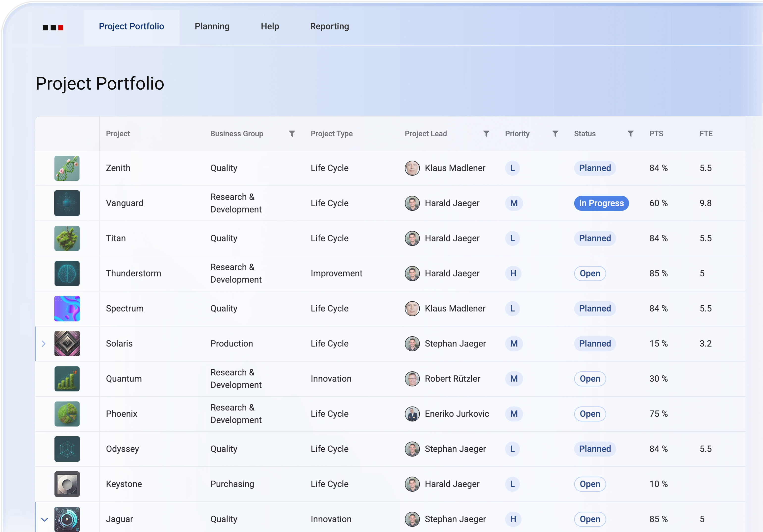Sort by the PTS column header
This screenshot has width=763, height=532.
(x=656, y=134)
